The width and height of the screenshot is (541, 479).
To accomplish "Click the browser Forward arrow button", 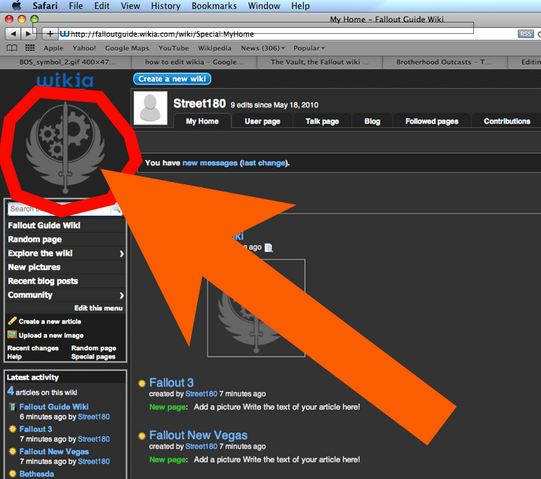I will (x=28, y=34).
